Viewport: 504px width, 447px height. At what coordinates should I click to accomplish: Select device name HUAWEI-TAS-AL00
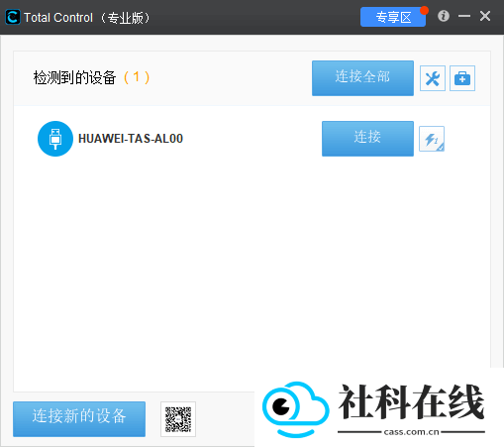[131, 139]
